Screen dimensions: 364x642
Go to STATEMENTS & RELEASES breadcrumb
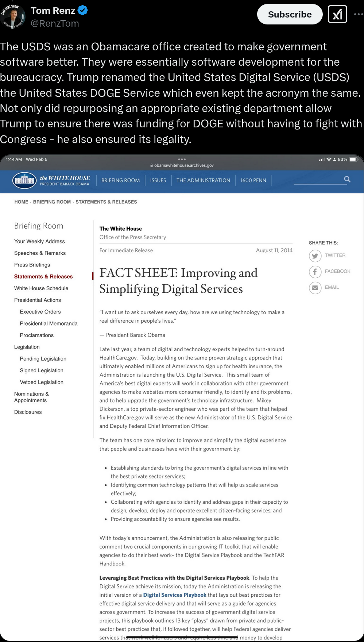tap(106, 202)
